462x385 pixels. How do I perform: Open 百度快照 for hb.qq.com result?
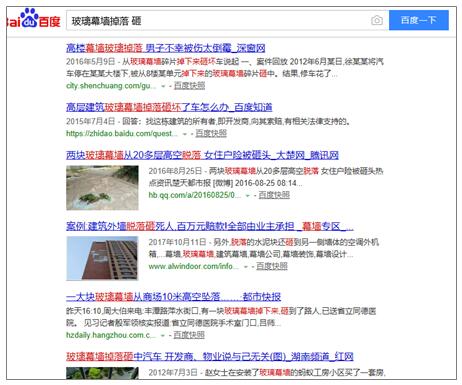tap(274, 195)
